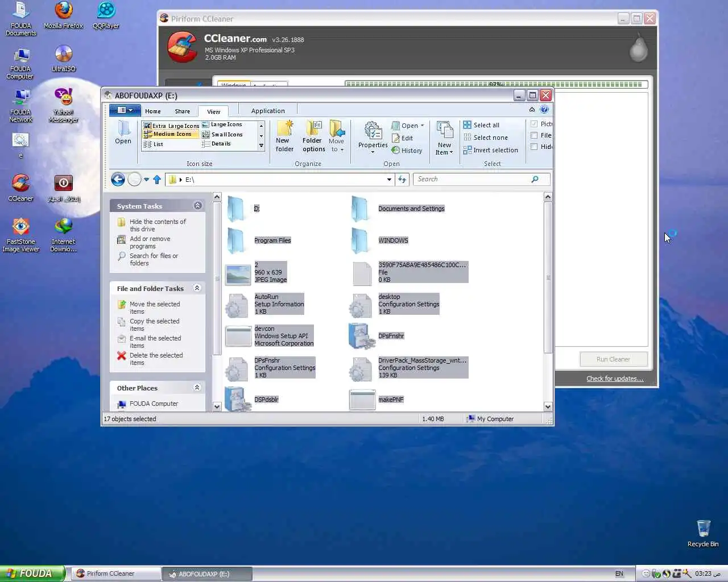
Task: Select the DPsFnshr application file
Action: click(x=376, y=336)
